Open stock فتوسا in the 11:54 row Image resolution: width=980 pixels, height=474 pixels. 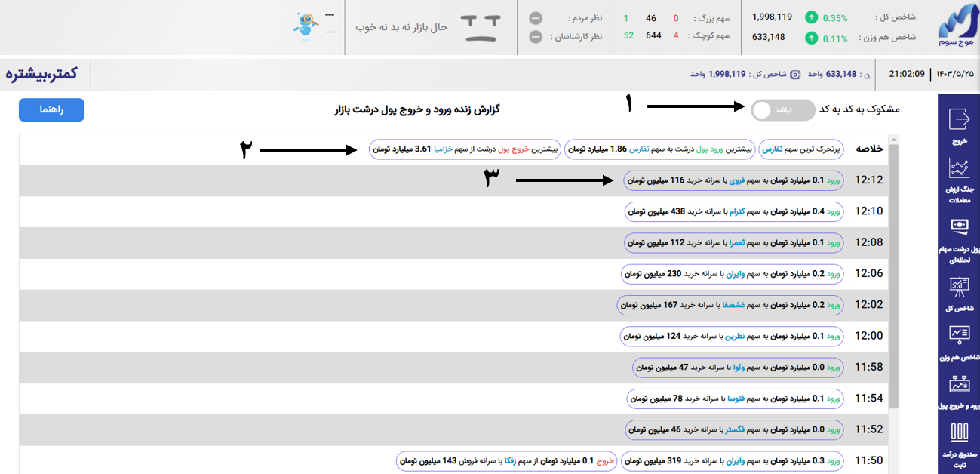(x=736, y=398)
